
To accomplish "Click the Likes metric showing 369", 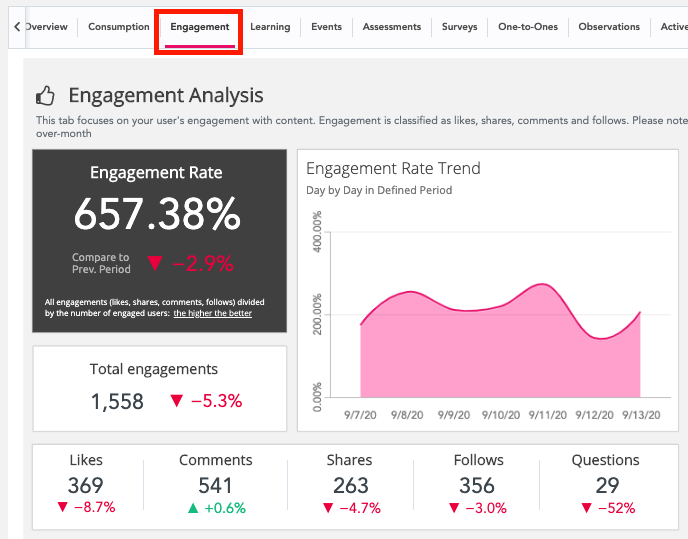I will [x=86, y=485].
